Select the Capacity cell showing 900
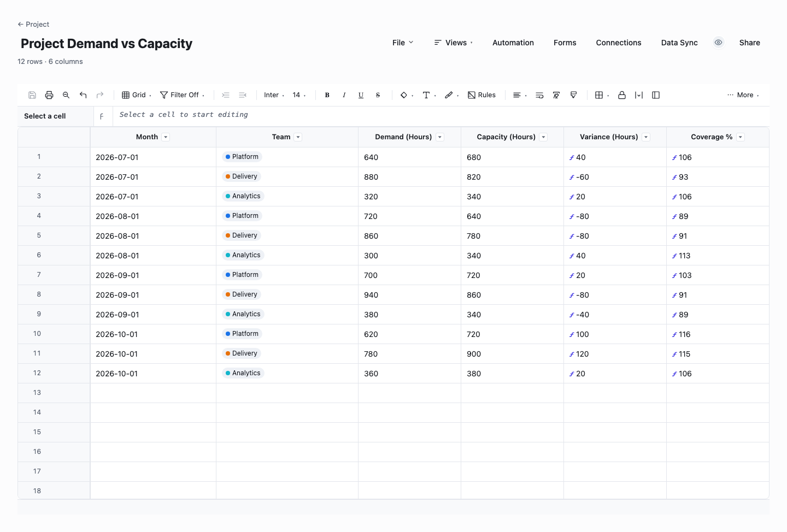 click(513, 354)
